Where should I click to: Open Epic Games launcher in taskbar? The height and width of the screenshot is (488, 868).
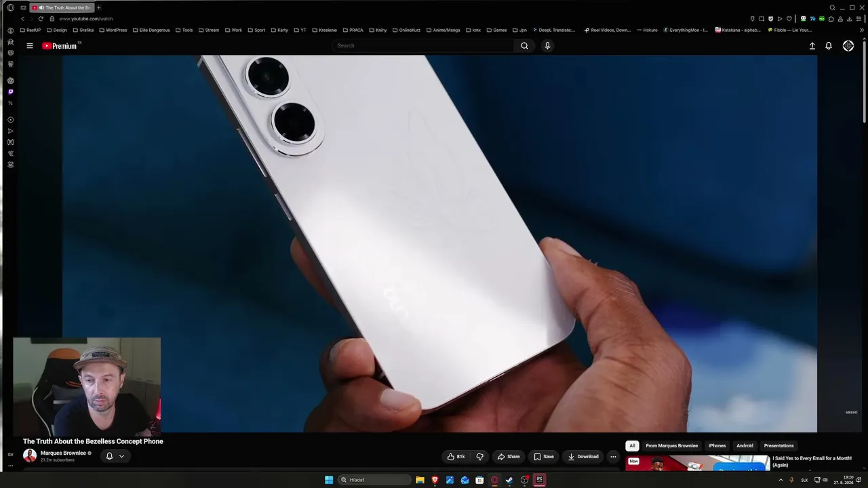pos(539,480)
